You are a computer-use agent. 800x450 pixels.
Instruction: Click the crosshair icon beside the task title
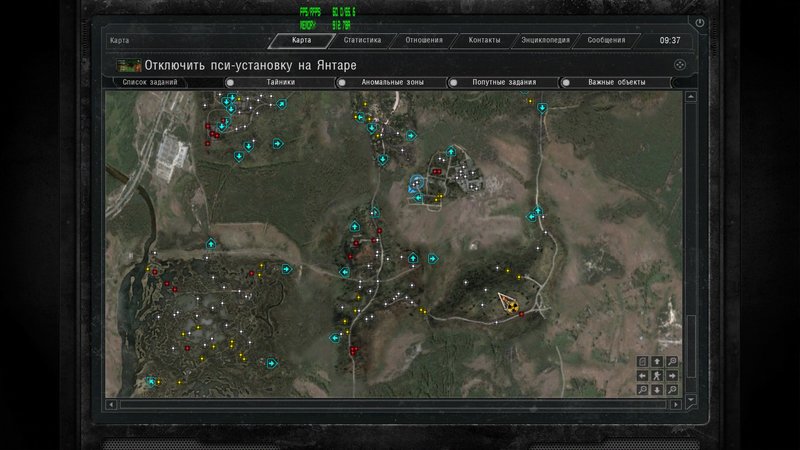tap(678, 64)
